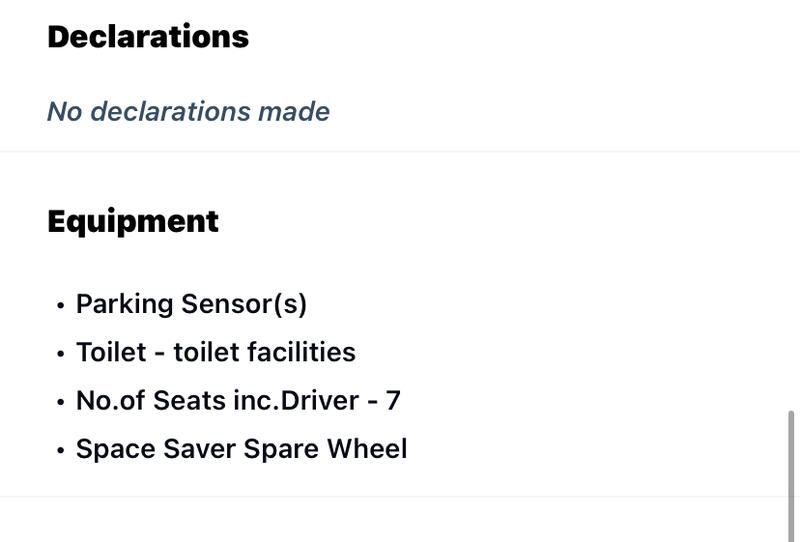The width and height of the screenshot is (800, 542).
Task: Click the bullet before No.of Seats entry
Action: pos(61,402)
